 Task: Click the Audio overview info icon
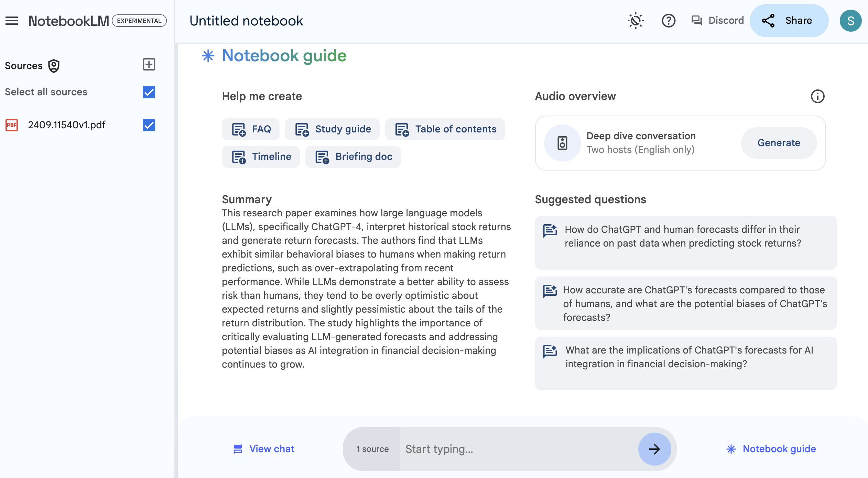point(817,96)
